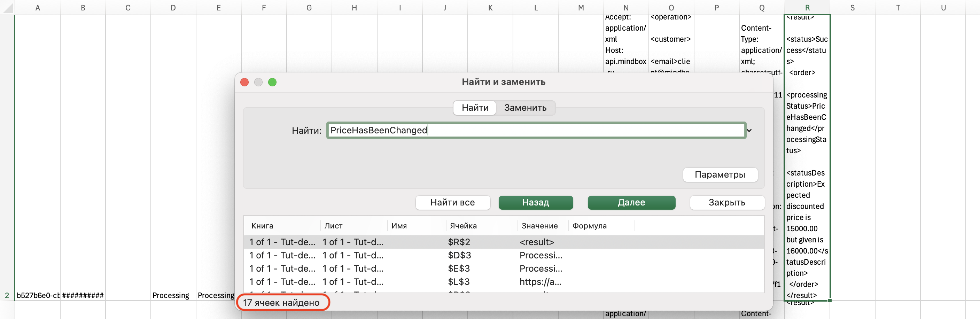The width and height of the screenshot is (980, 319).
Task: Click the Закрыть button
Action: (x=726, y=202)
